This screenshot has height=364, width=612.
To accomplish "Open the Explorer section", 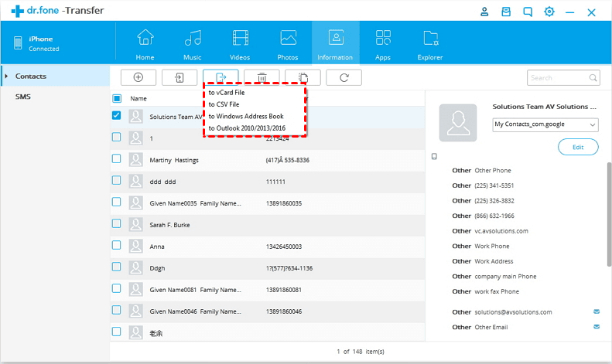I will [x=430, y=43].
